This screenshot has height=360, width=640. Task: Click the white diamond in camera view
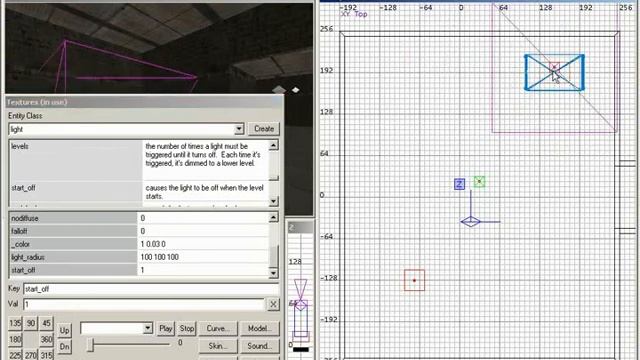296,90
